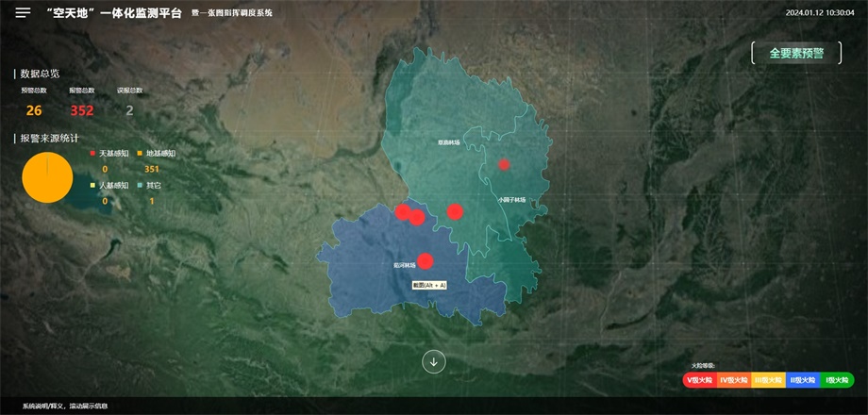The width and height of the screenshot is (868, 415).
Task: Open the hamburger menu icon
Action: [x=23, y=12]
